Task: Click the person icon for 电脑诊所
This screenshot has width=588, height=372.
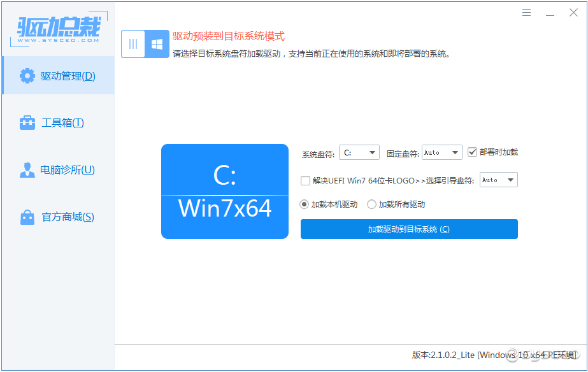Action: tap(27, 170)
